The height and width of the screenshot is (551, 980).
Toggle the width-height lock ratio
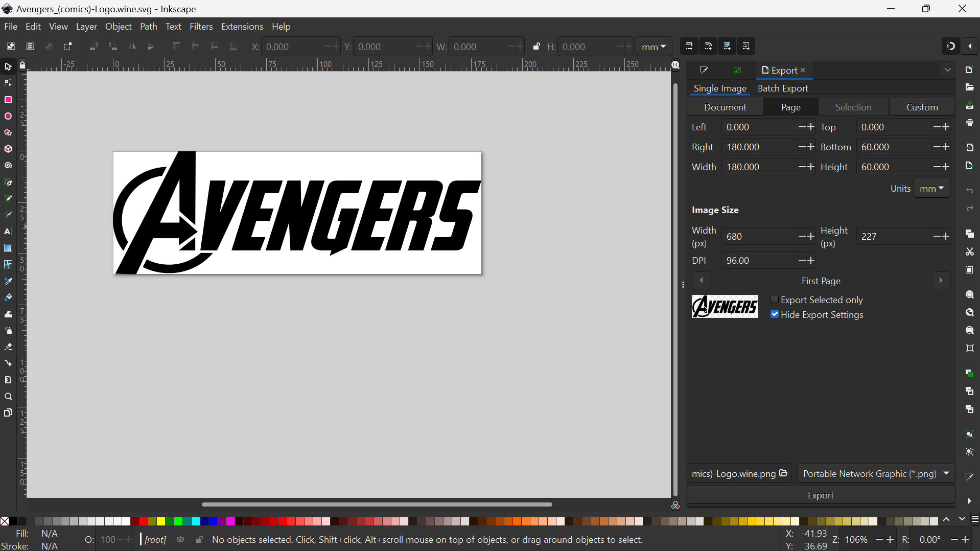coord(536,47)
